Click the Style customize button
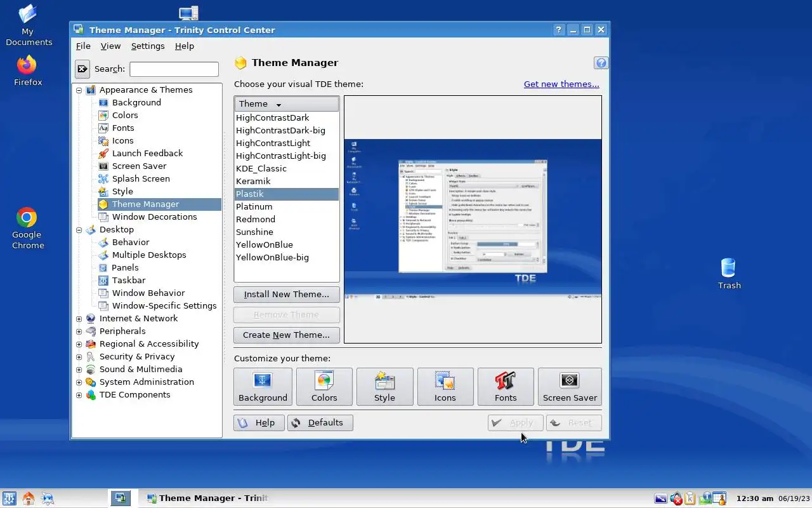This screenshot has height=508, width=812. click(x=384, y=387)
